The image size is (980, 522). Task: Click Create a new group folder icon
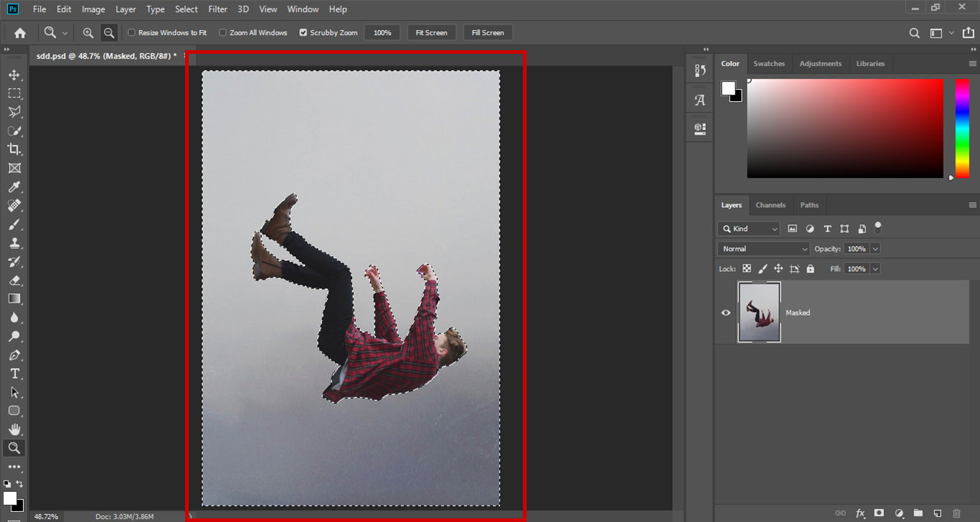pyautogui.click(x=918, y=513)
